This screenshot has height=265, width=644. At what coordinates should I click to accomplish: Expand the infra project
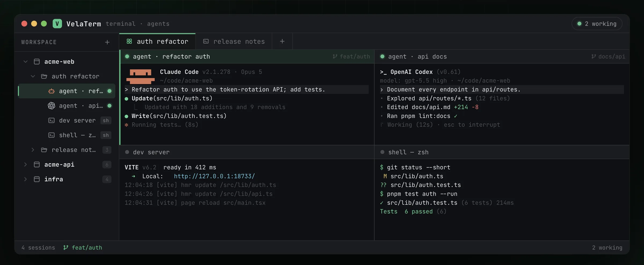point(25,179)
